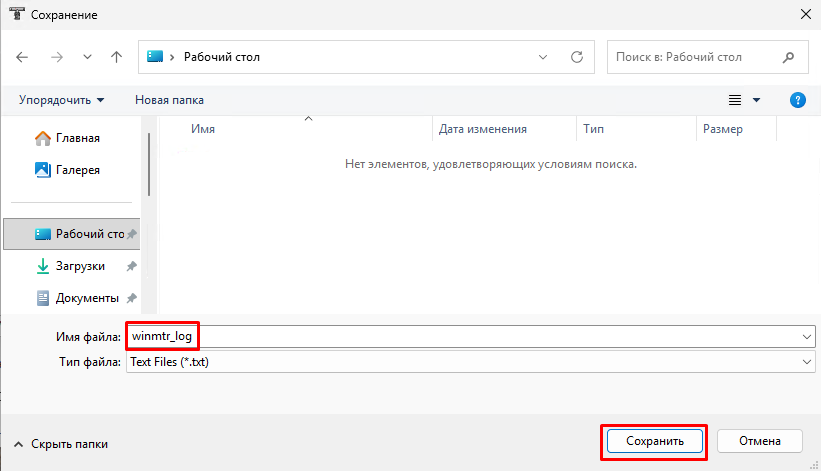
Task: Expand the address bar history dropdown
Action: click(543, 57)
